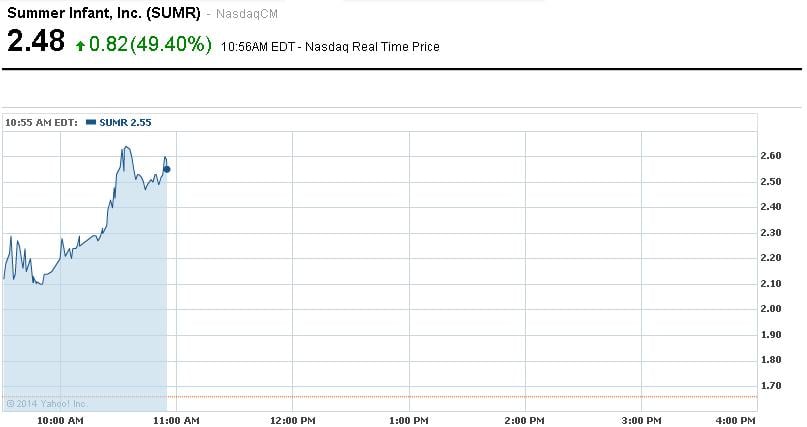The image size is (807, 427).
Task: Click the current price dot on the chart line
Action: tap(166, 169)
